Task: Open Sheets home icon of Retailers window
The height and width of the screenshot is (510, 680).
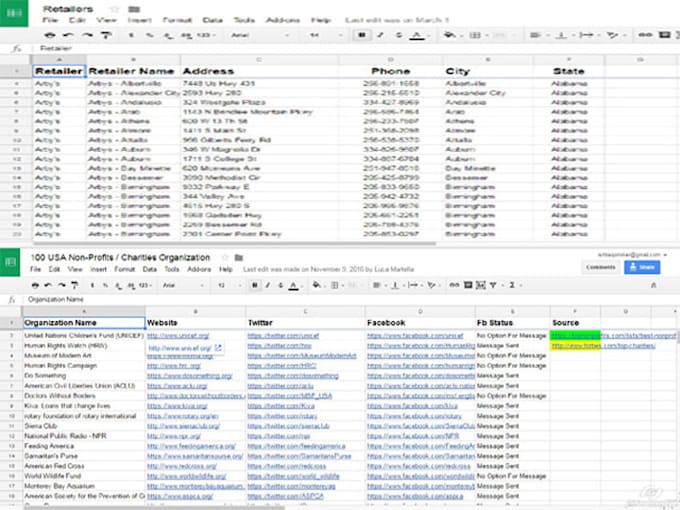Action: pos(14,13)
